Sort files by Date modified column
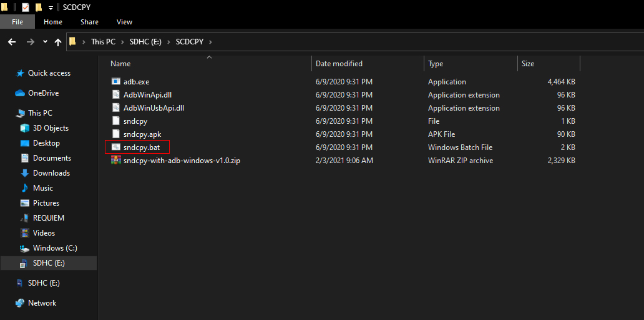Screen dimensions: 644x320 (339, 64)
